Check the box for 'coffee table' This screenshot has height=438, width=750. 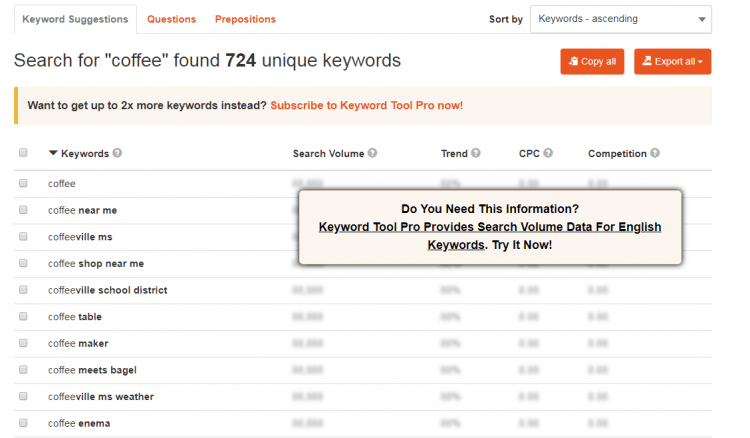click(x=23, y=317)
